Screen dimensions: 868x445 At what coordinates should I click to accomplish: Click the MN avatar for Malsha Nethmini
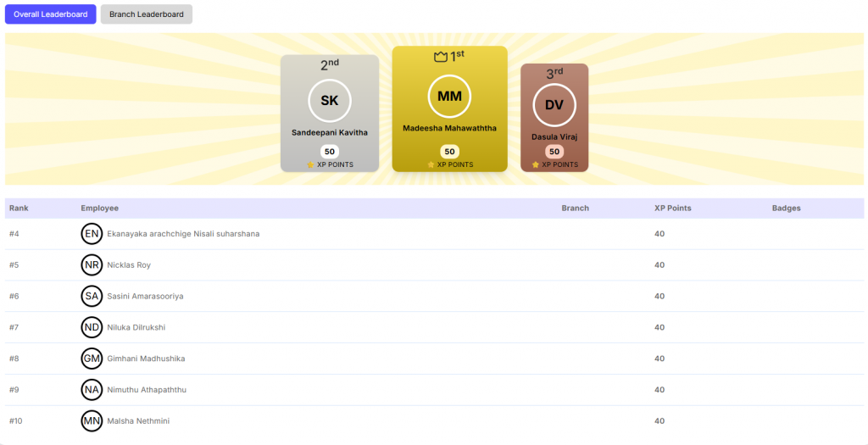[x=92, y=420]
